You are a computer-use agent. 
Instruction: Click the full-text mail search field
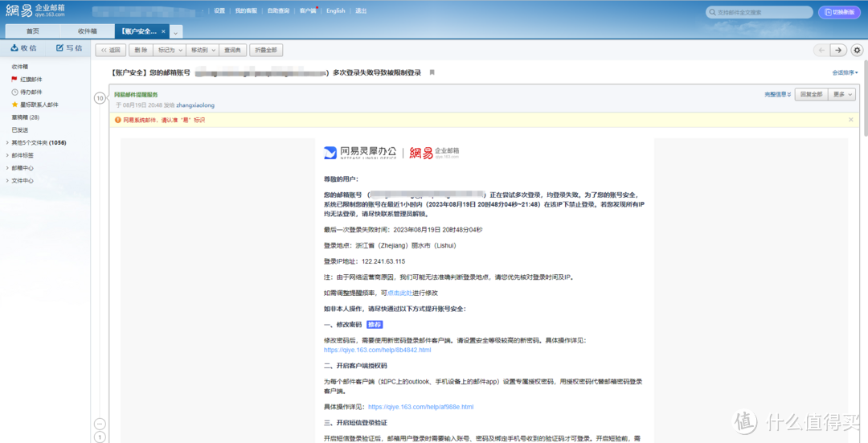(759, 12)
